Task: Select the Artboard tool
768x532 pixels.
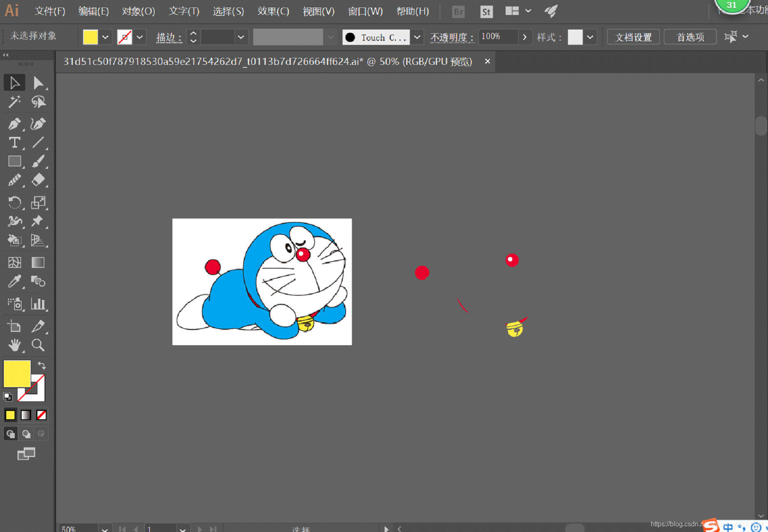Action: click(15, 327)
